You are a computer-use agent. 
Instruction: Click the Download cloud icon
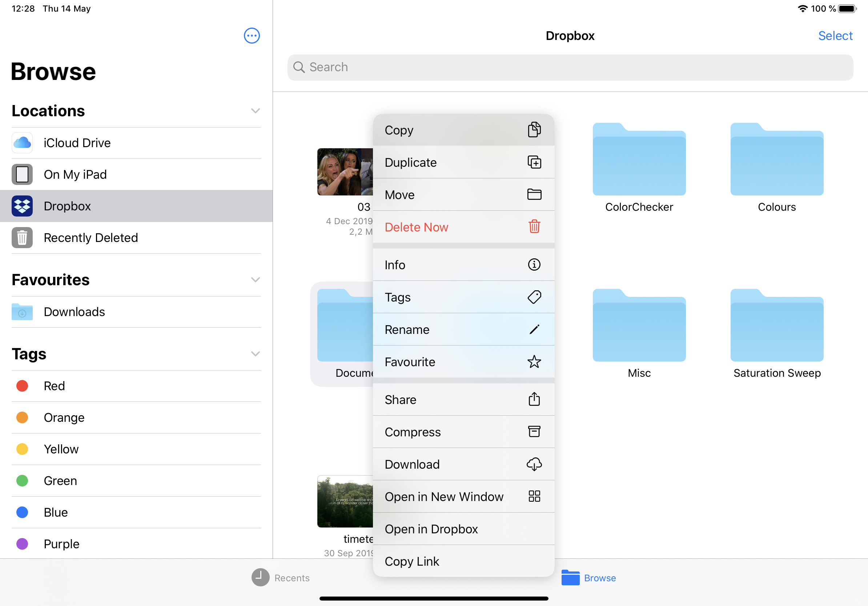pos(534,464)
